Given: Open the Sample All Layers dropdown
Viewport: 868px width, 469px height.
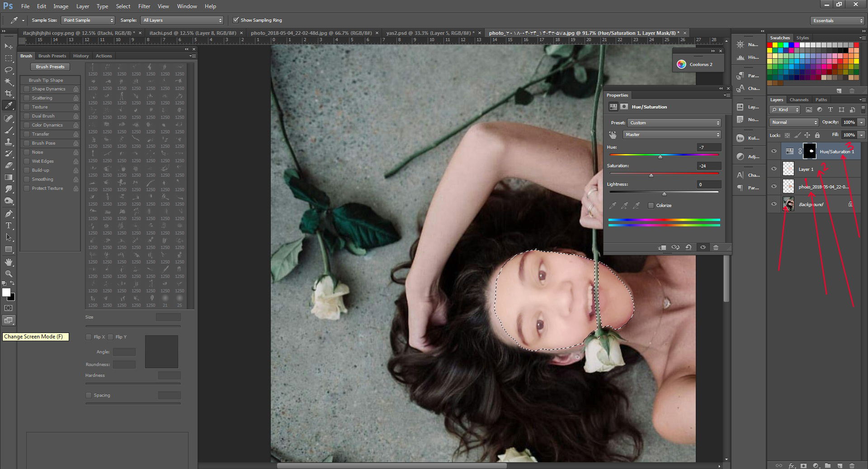Looking at the screenshot, I should 182,20.
